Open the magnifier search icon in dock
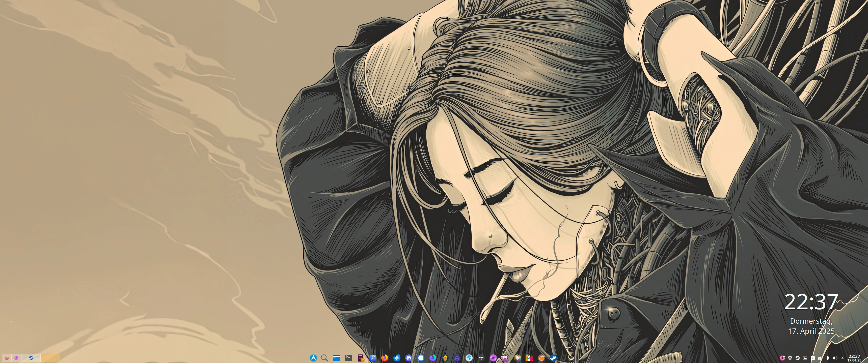Image resolution: width=868 pixels, height=363 pixels. pos(324,358)
